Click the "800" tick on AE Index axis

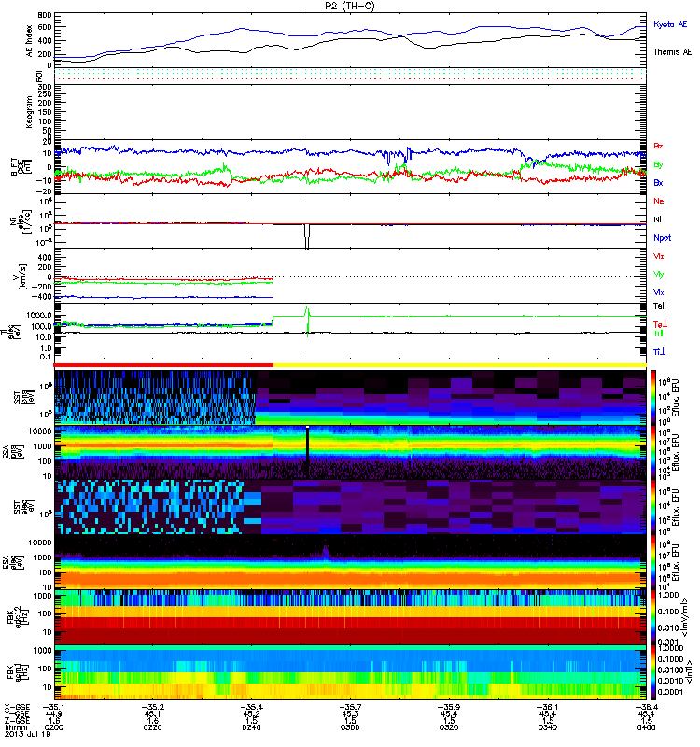tap(45, 16)
